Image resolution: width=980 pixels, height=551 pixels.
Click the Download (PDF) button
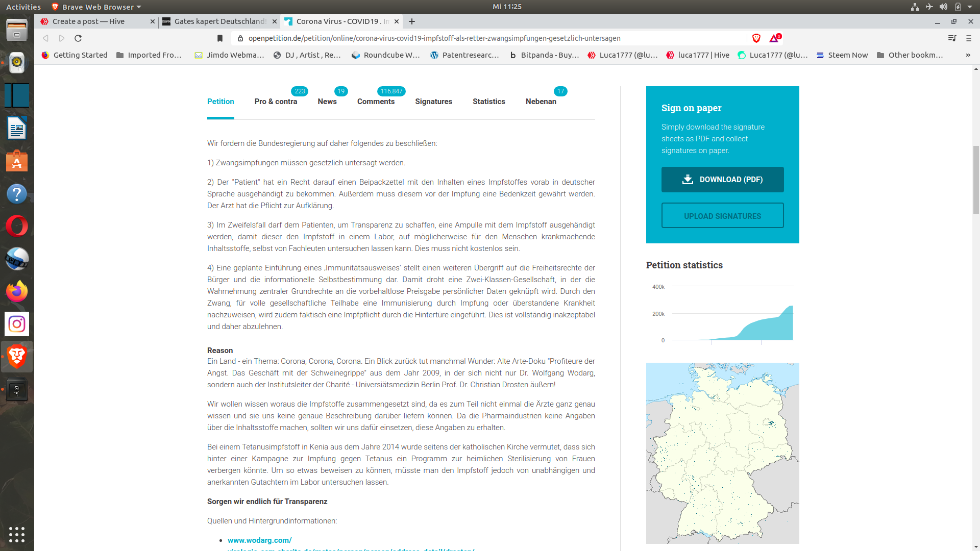[722, 180]
